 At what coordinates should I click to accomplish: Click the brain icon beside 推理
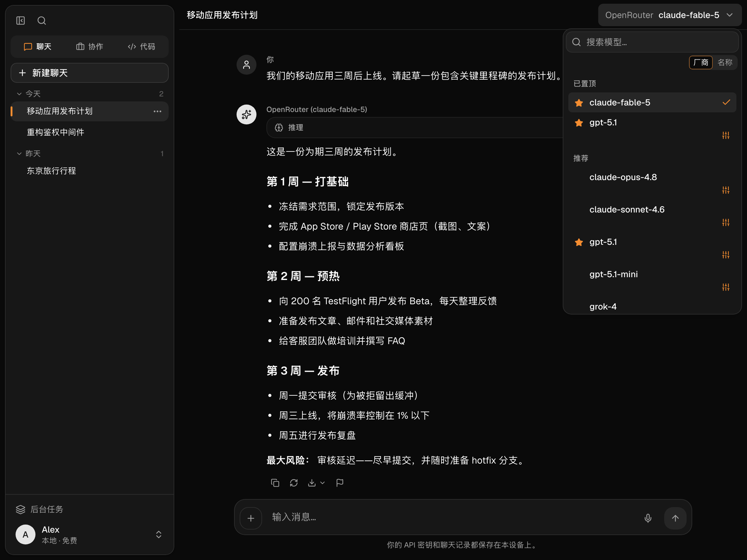pos(279,128)
